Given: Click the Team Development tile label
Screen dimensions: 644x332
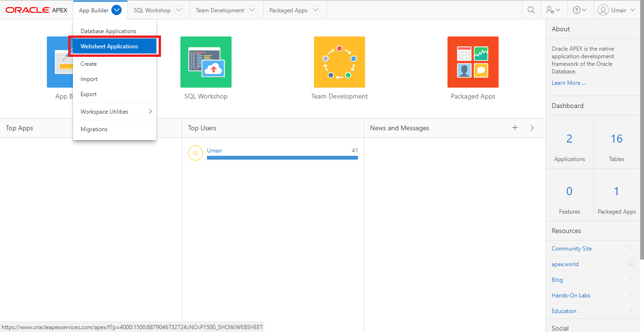Looking at the screenshot, I should click(x=340, y=96).
